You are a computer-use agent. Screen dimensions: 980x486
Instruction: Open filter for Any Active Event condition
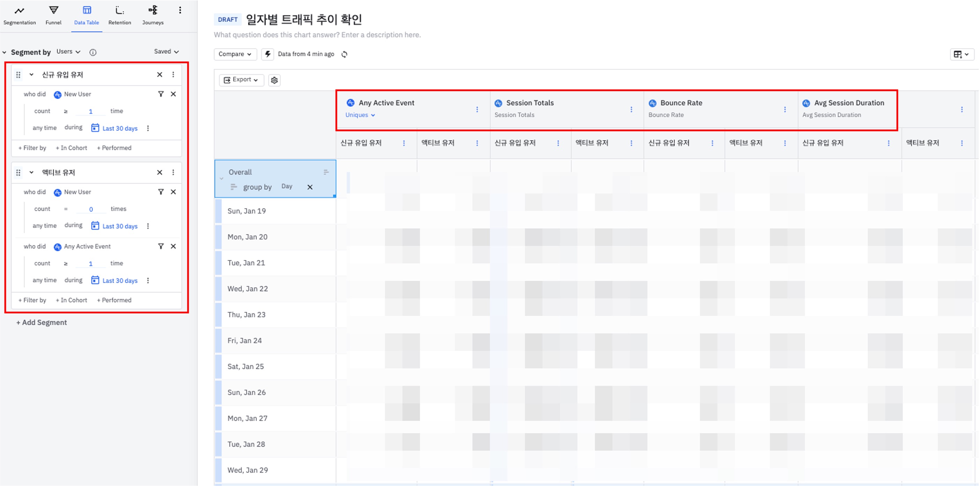[x=161, y=246]
